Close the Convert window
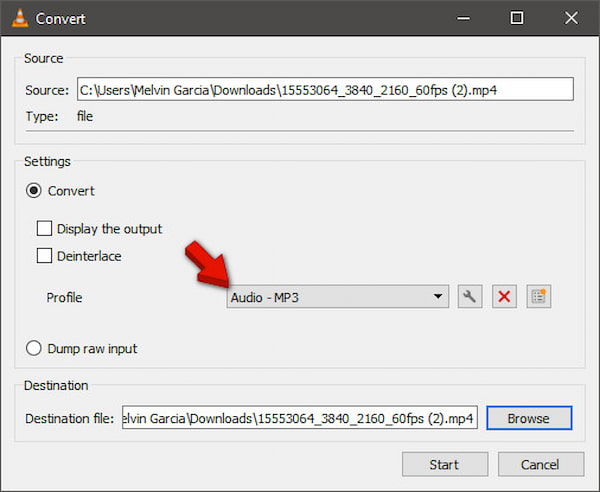Viewport: 600px width, 492px height. [x=571, y=18]
